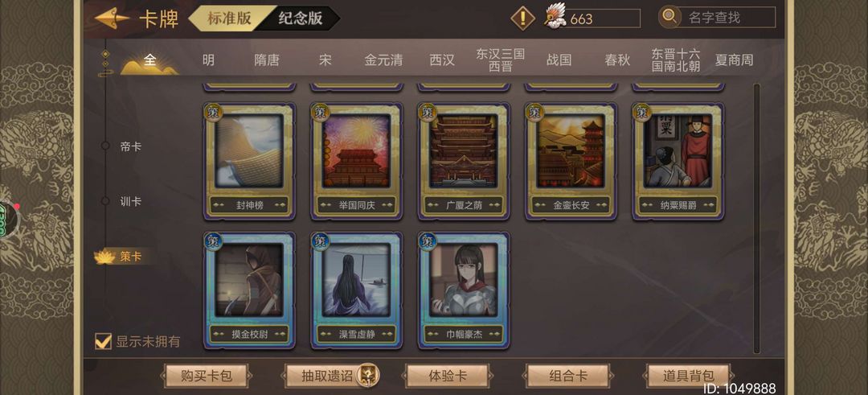868x395 pixels.
Task: Select the 东汉三国西晋 tab
Action: pos(500,60)
